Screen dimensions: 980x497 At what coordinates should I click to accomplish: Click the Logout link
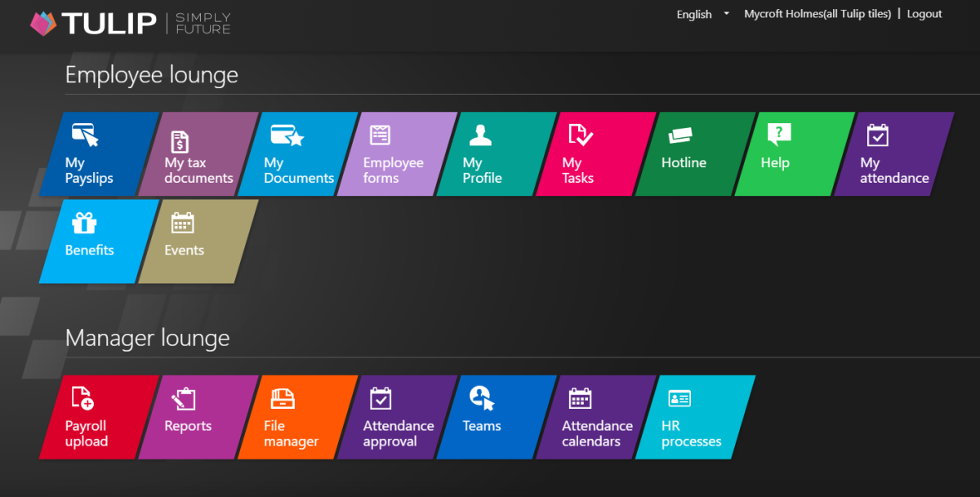click(x=924, y=14)
